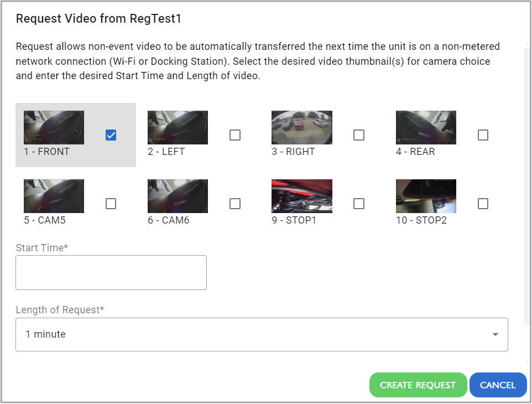Select the CAM5 video thumbnail
Screen dimensions: 532x404
[54, 196]
